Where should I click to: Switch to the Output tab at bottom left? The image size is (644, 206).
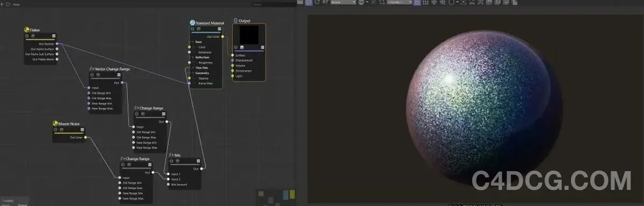[22, 204]
